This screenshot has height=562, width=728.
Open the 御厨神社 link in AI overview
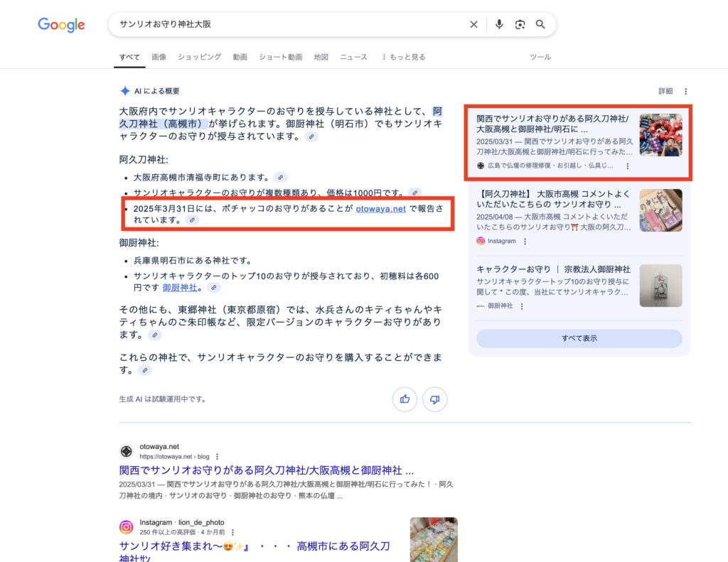[x=180, y=288]
